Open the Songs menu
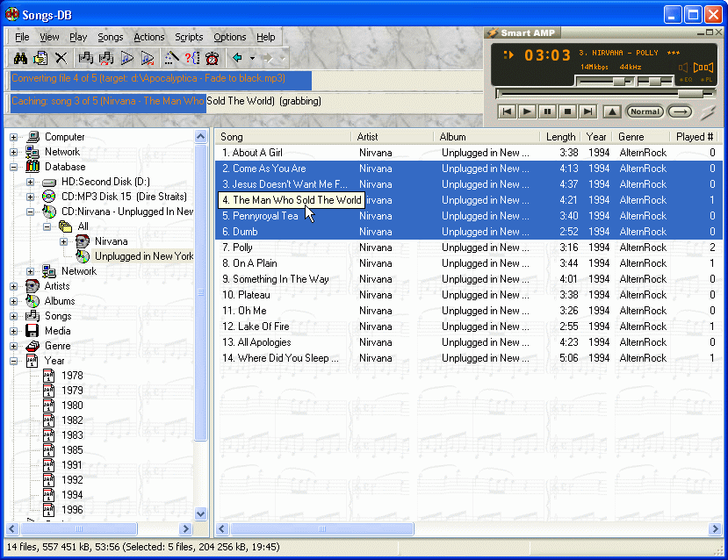728x560 pixels. (x=110, y=37)
